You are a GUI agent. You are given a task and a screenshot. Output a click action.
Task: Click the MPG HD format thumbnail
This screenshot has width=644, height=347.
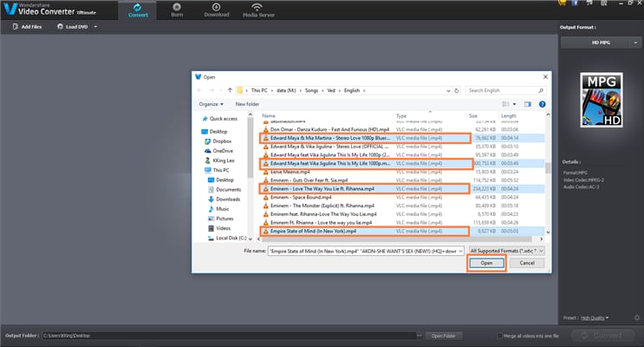point(602,100)
